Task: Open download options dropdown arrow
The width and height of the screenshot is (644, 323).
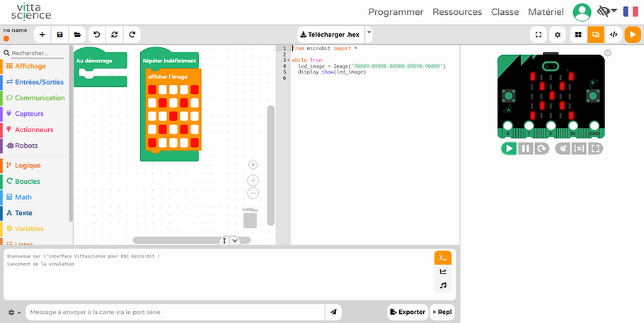Action: 369,35
